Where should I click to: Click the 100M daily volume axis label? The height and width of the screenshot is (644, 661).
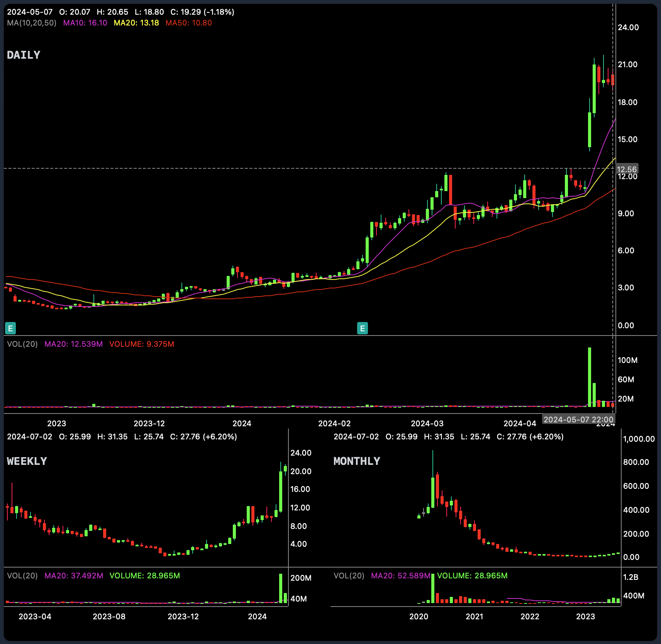(x=627, y=360)
